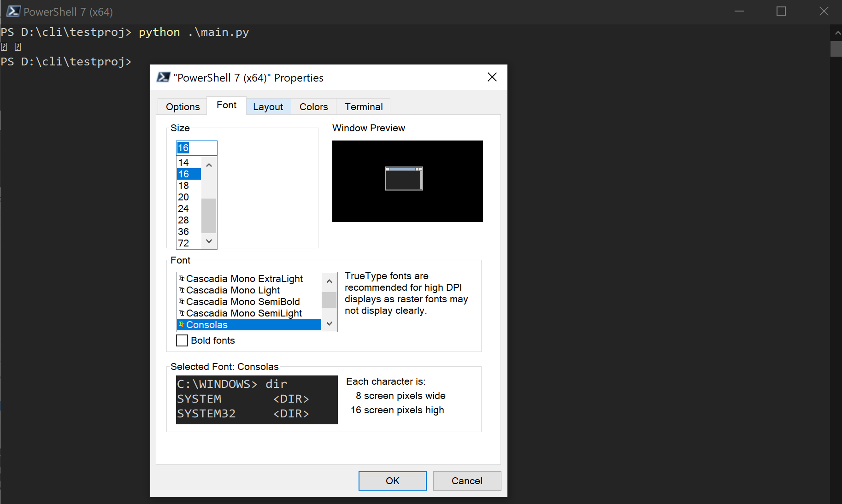This screenshot has width=842, height=504.
Task: Open the Terminal tab
Action: pos(363,106)
